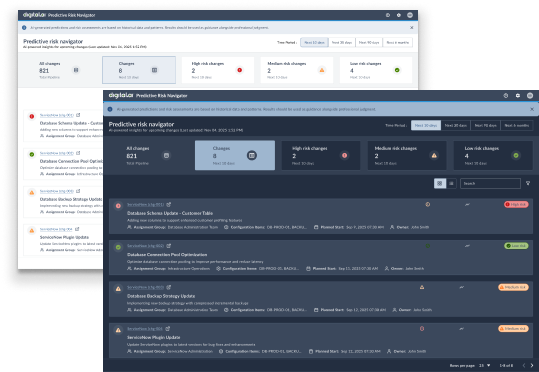Click the Medium risk warning triangle in dark window
The height and width of the screenshot is (372, 539).
(434, 155)
